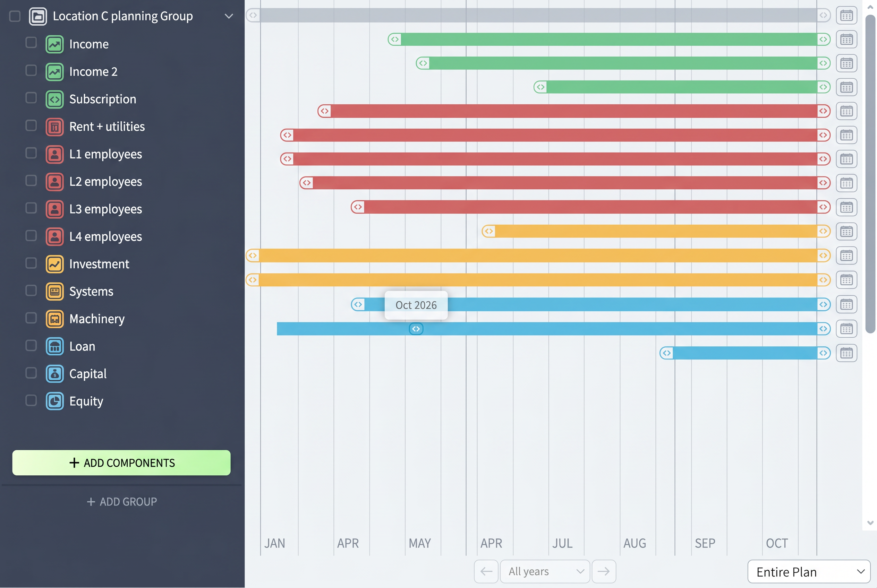Open calendar button beside the topmost blue bar
The height and width of the screenshot is (588, 877).
846,304
